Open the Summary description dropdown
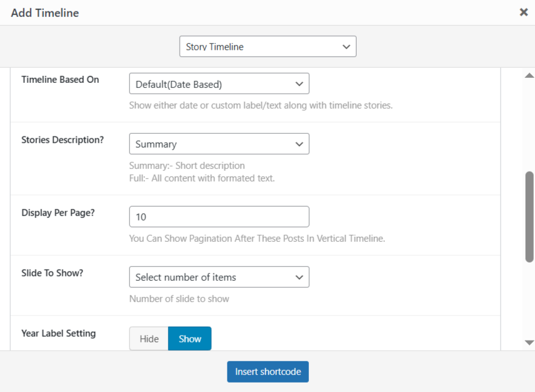 coord(219,144)
